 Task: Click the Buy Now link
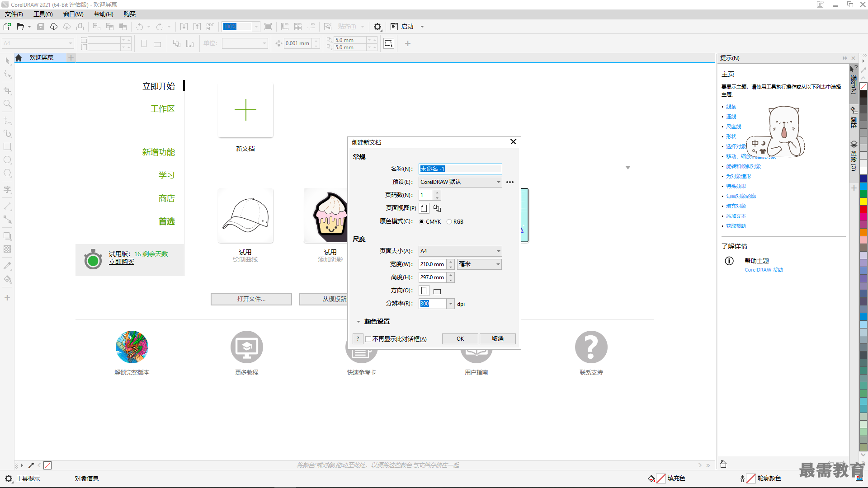pyautogui.click(x=122, y=262)
